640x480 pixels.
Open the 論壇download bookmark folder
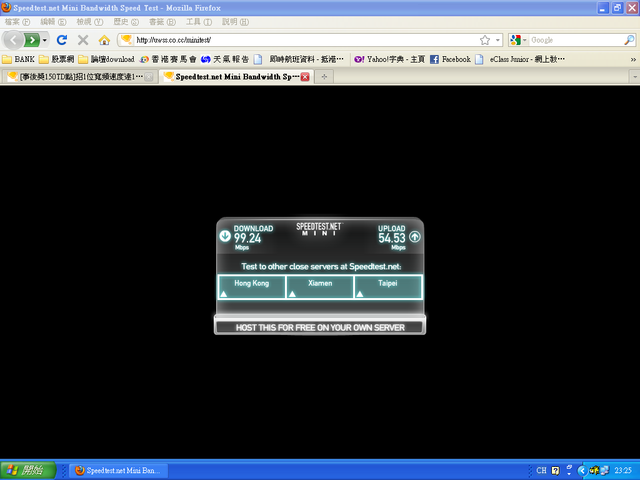coord(106,59)
